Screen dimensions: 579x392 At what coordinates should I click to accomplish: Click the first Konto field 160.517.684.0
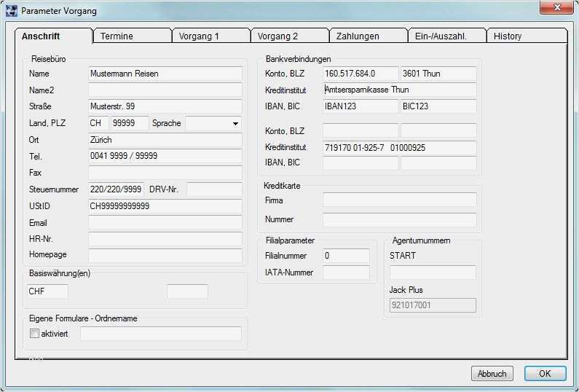click(x=361, y=74)
